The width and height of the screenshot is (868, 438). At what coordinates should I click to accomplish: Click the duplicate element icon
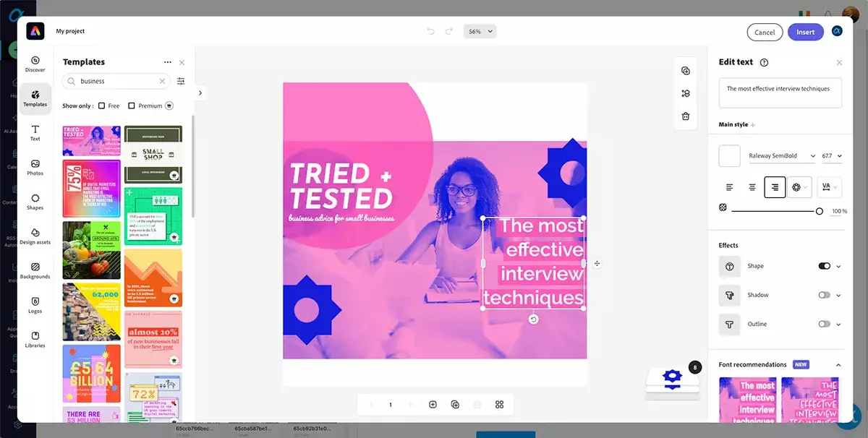click(x=686, y=71)
